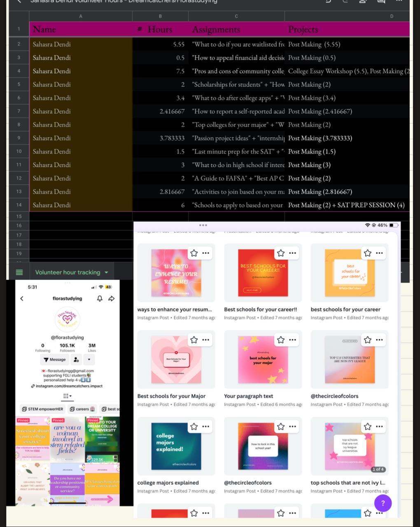Select column B header in the spreadsheet
The height and width of the screenshot is (527, 420).
coord(160,16)
